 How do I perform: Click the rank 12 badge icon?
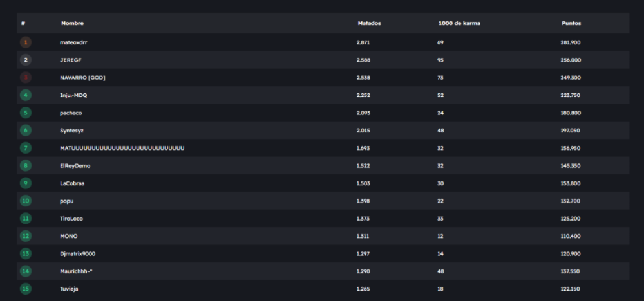(x=26, y=236)
